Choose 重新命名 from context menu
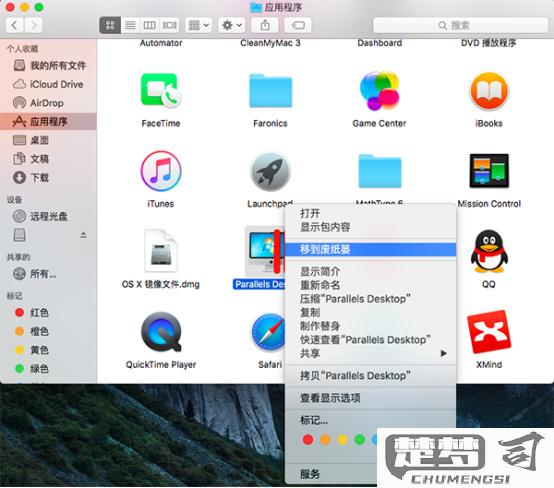The width and height of the screenshot is (554, 488). click(x=370, y=285)
